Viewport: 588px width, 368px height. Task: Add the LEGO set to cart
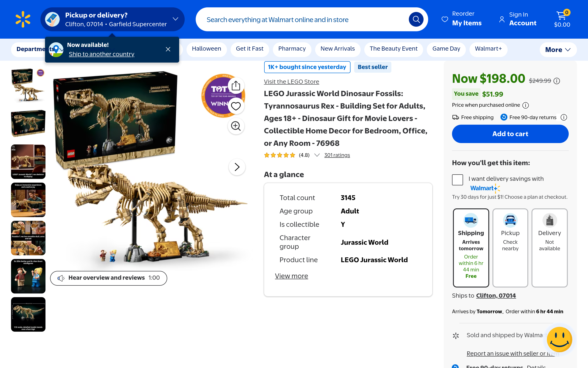[x=510, y=134]
